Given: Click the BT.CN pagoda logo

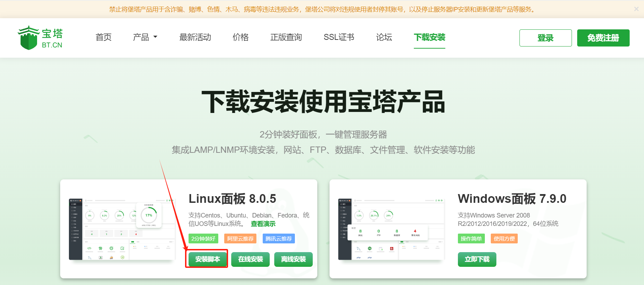Looking at the screenshot, I should tap(40, 38).
